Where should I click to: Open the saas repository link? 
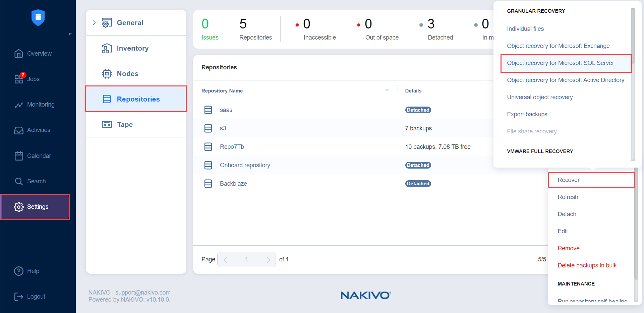click(226, 110)
